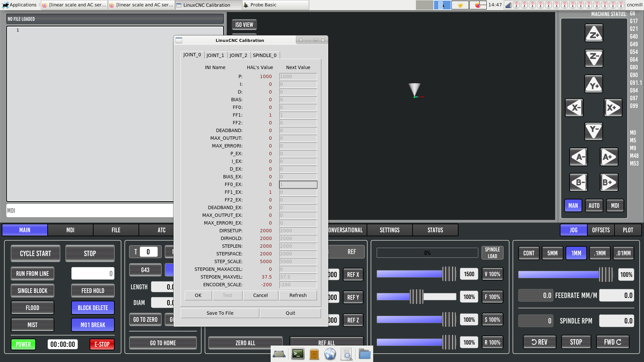Select 5MM jog increment
The width and height of the screenshot is (644, 362).
coord(552,253)
